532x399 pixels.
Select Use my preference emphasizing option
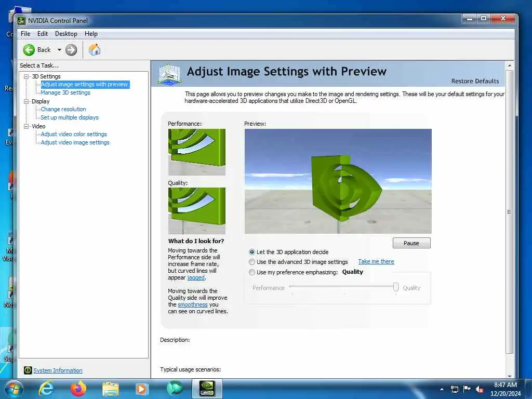(252, 272)
